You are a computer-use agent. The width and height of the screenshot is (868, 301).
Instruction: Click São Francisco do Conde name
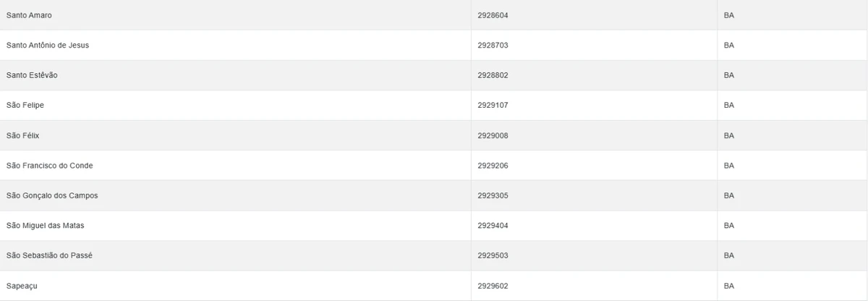pos(49,166)
